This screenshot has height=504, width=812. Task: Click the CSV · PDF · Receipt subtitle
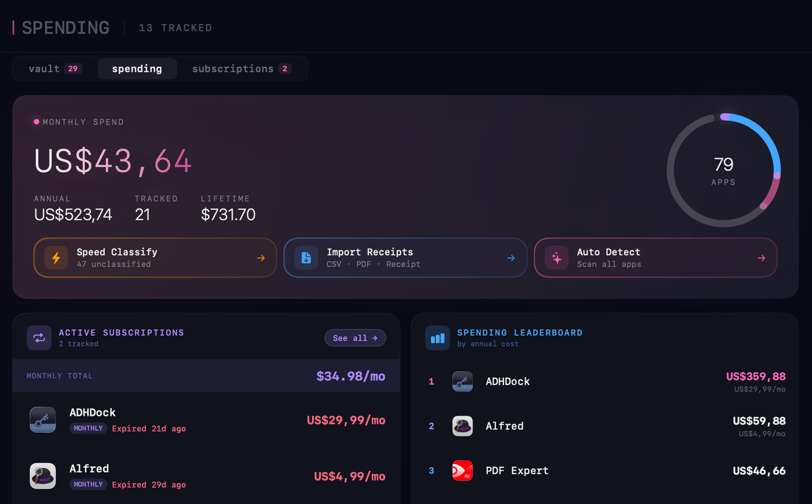tap(373, 264)
